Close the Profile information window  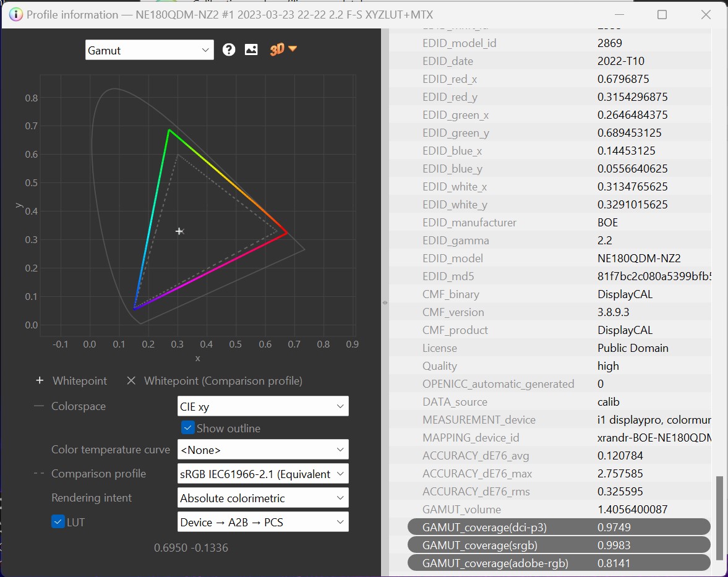(x=706, y=14)
